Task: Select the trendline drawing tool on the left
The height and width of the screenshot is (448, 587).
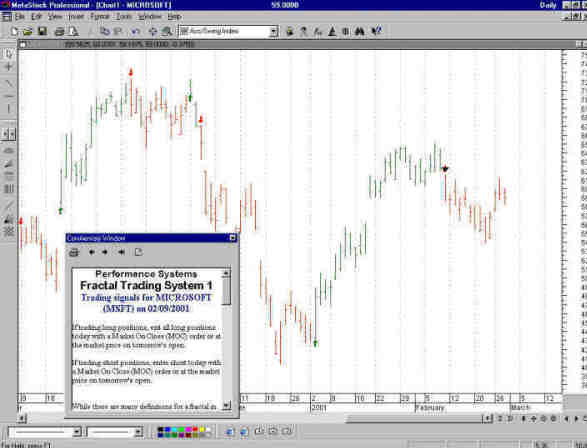Action: click(9, 83)
